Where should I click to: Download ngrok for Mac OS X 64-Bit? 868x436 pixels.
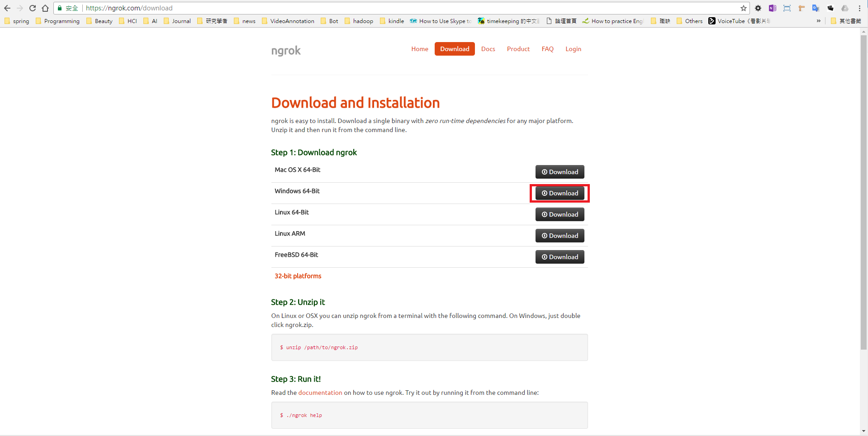click(x=560, y=172)
